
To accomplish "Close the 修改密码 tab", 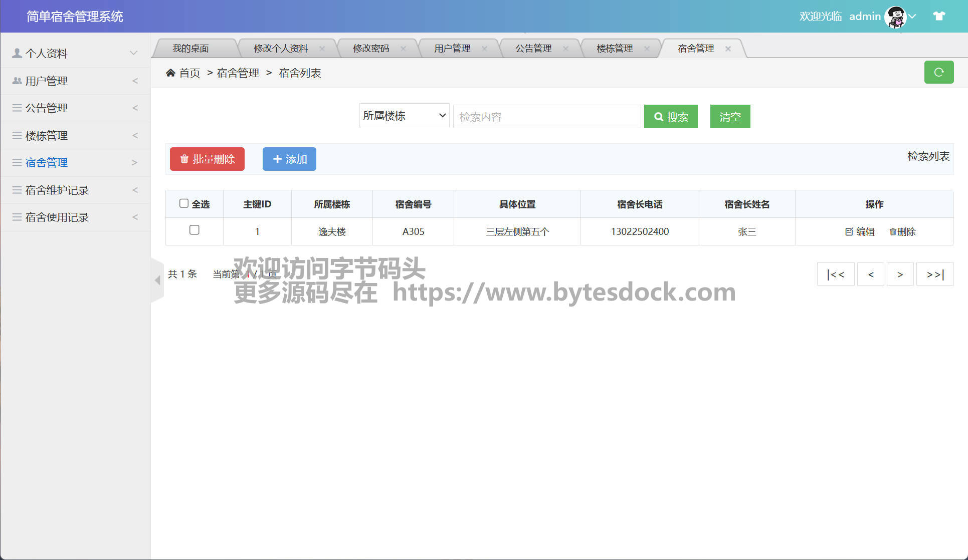I will click(x=403, y=49).
